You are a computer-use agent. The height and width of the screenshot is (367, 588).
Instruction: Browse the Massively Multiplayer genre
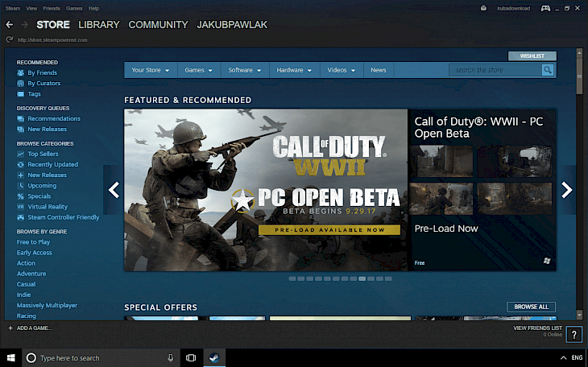click(47, 305)
